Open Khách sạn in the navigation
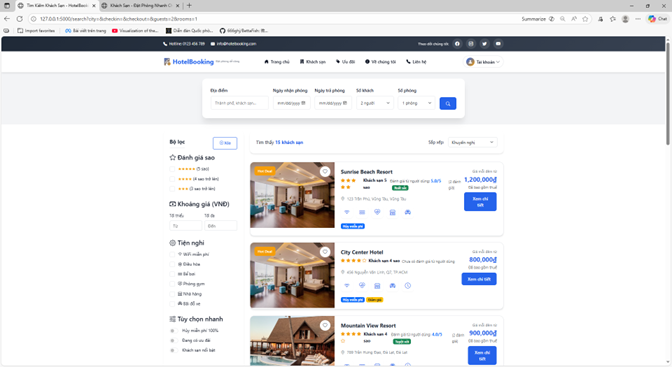Screen dimensions: 672x367 coord(313,62)
